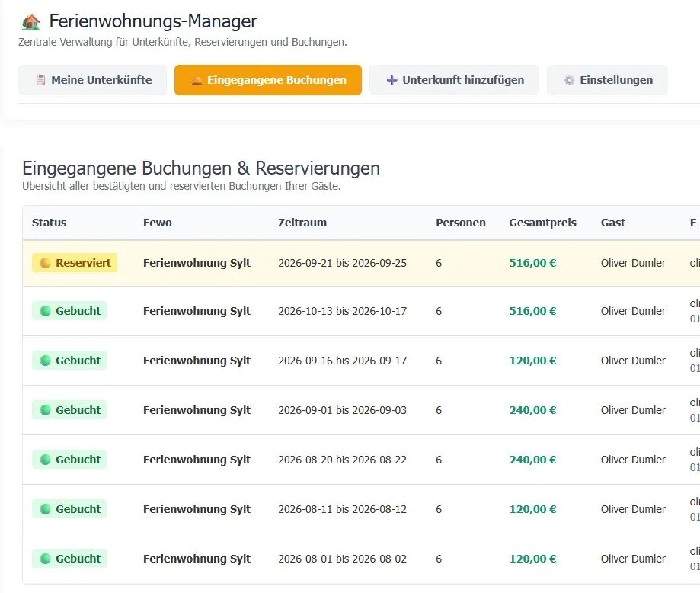Click Ferienwohnung Sylt in 2026-08-01 row
This screenshot has width=700, height=593.
click(197, 559)
